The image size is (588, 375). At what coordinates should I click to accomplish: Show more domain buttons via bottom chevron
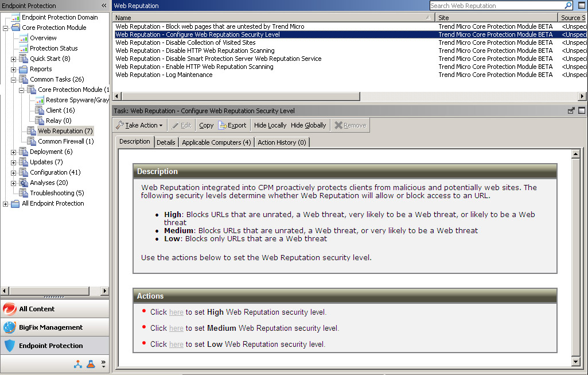pos(103,364)
